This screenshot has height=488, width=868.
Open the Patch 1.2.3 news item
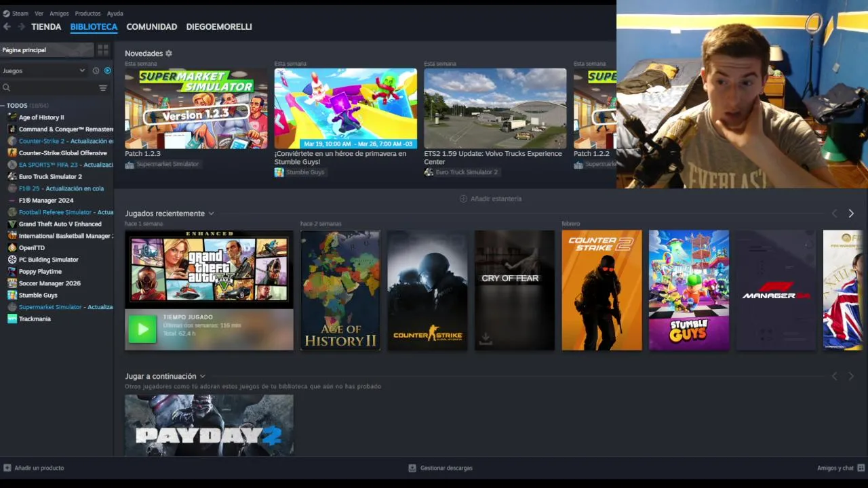[196, 108]
